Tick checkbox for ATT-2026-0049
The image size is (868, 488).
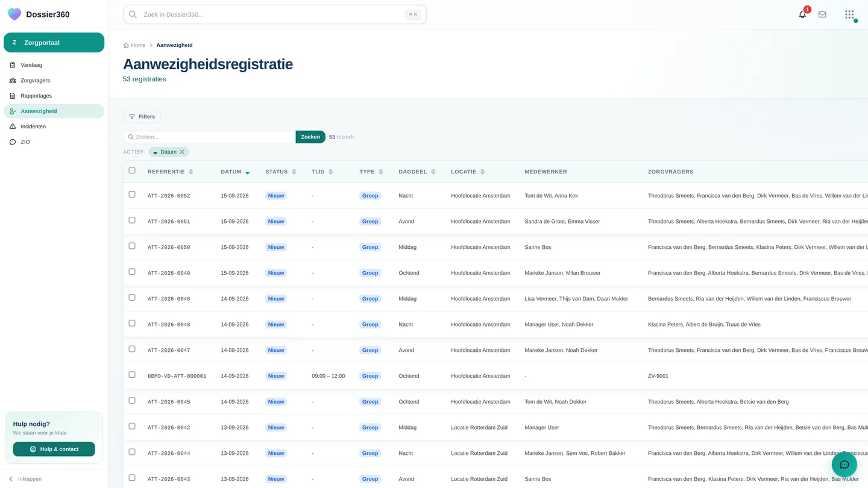pyautogui.click(x=132, y=272)
